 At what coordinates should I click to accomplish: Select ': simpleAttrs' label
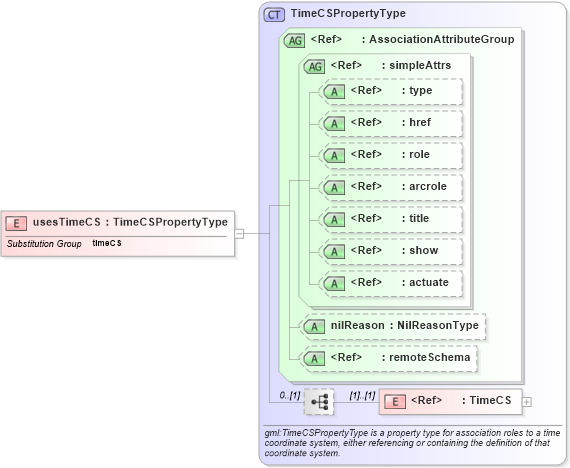417,65
